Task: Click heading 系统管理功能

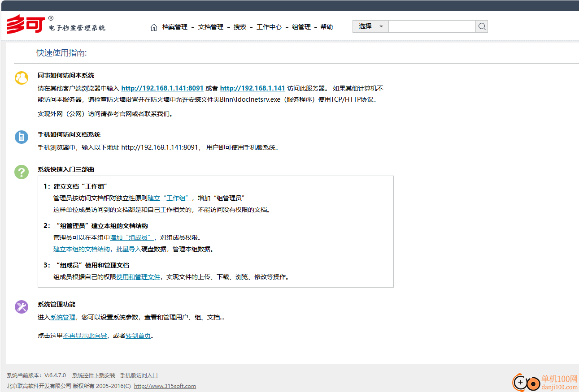Action: (57, 304)
